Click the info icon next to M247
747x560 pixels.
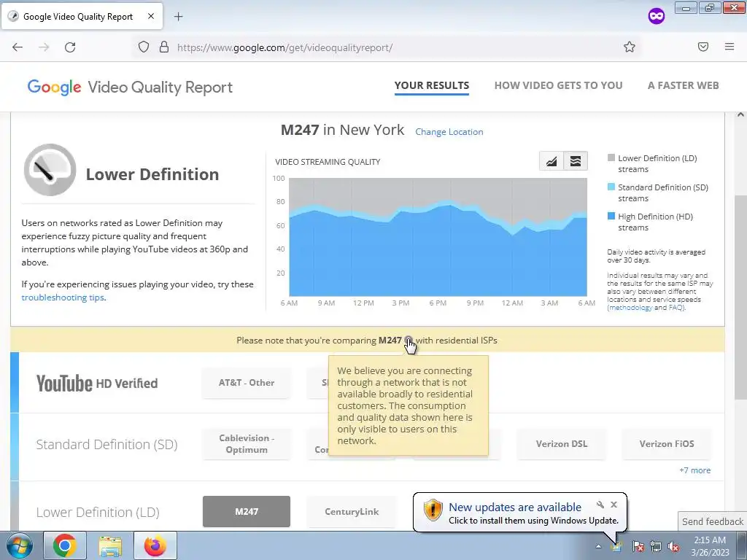point(409,340)
